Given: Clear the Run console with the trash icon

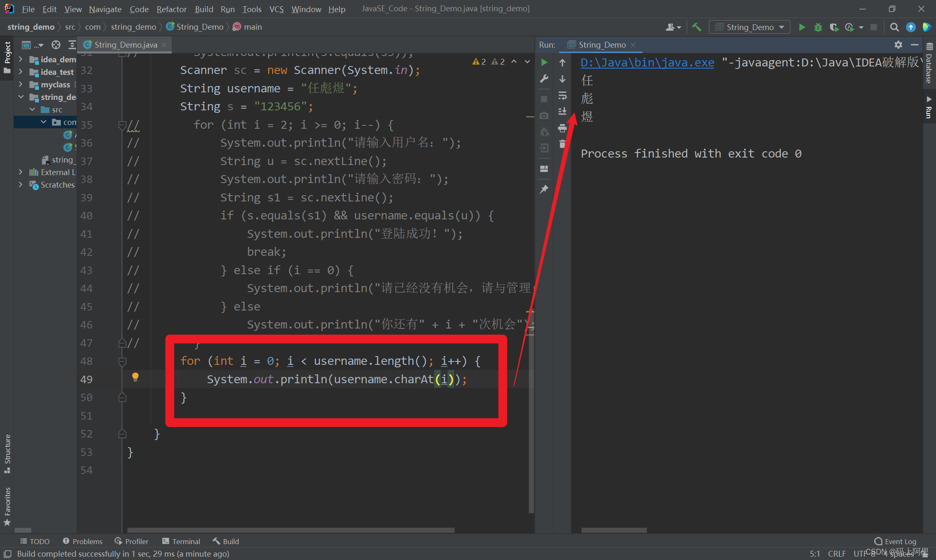Looking at the screenshot, I should coord(563,144).
